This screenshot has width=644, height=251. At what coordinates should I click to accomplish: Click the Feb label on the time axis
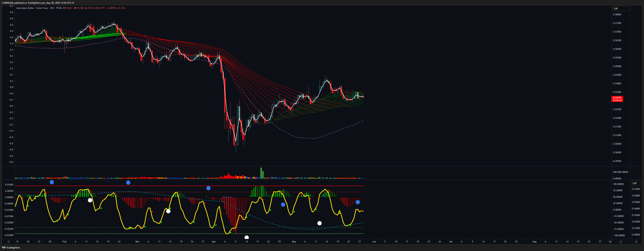click(x=64, y=242)
